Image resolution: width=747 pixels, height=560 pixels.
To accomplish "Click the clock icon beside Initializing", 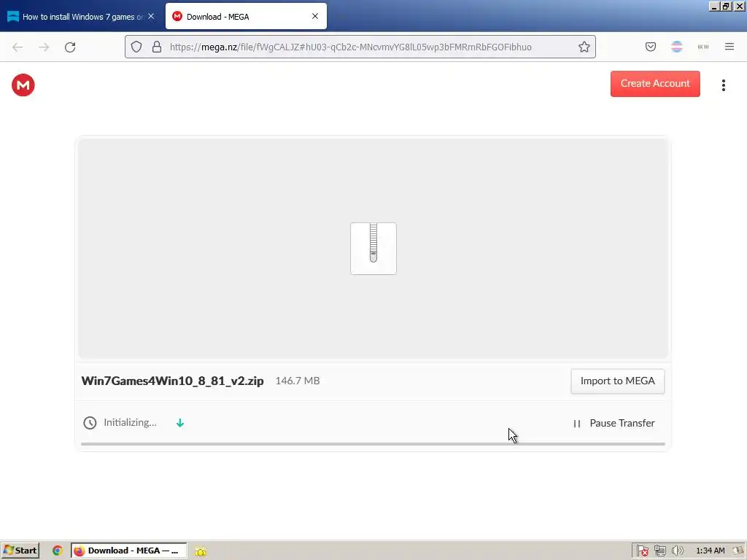I will [90, 423].
